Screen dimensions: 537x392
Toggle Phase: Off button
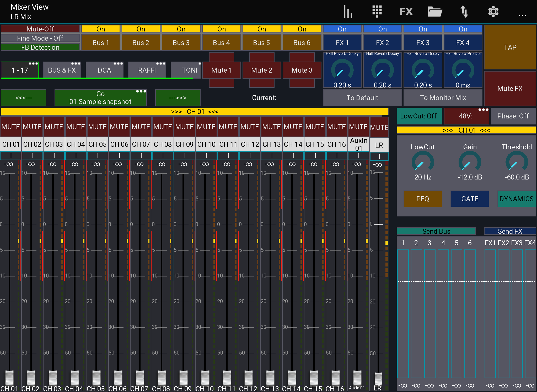[x=513, y=116]
